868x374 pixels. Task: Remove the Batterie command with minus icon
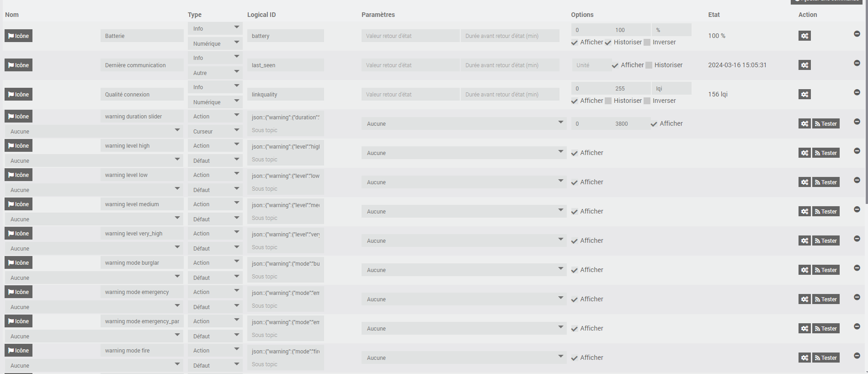click(x=857, y=34)
